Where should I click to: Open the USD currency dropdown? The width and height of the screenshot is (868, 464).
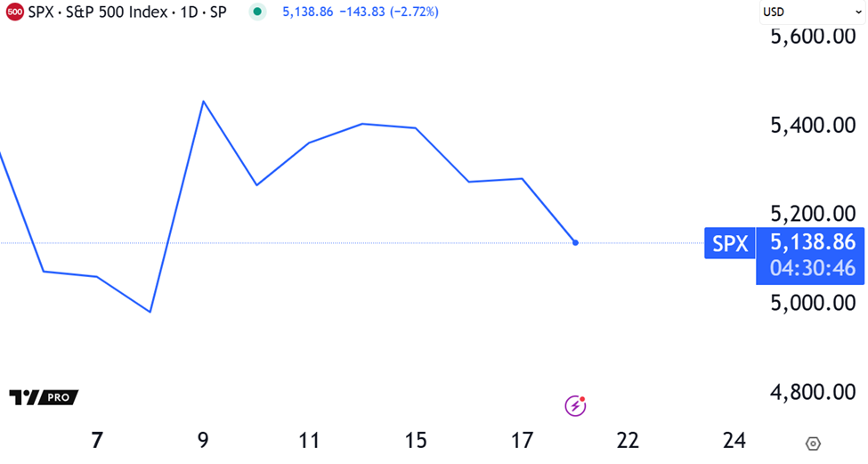pos(810,12)
